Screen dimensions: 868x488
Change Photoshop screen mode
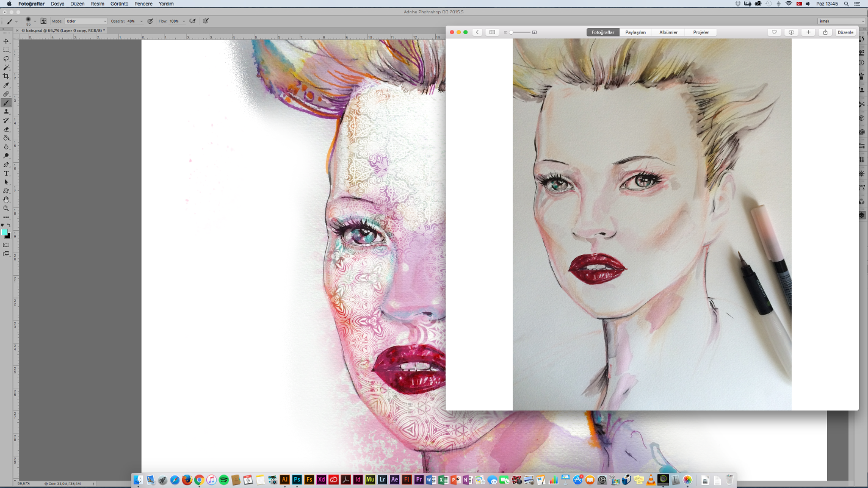[6, 253]
